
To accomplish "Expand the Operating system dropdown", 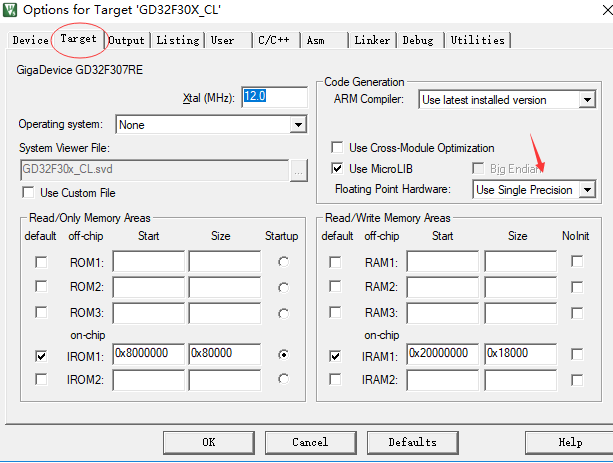I will pos(298,125).
